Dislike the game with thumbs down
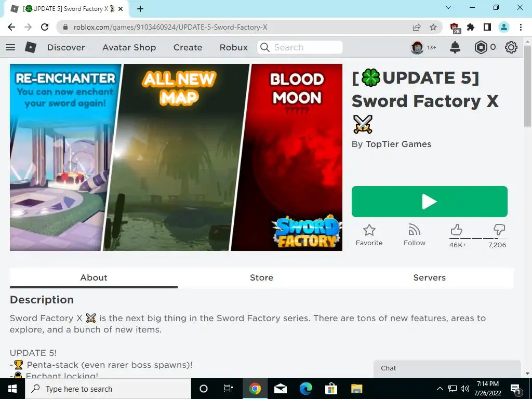Image resolution: width=532 pixels, height=399 pixels. [x=499, y=230]
